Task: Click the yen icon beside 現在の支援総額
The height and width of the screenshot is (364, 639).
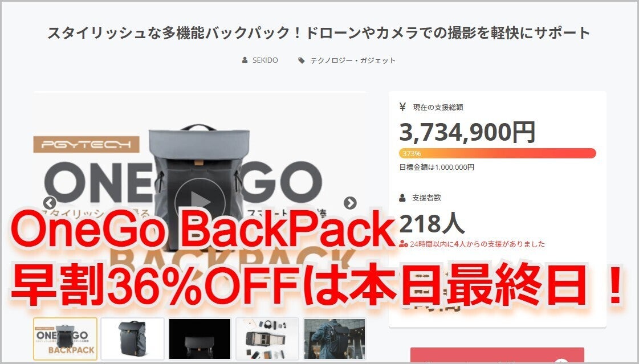Action: pyautogui.click(x=402, y=107)
